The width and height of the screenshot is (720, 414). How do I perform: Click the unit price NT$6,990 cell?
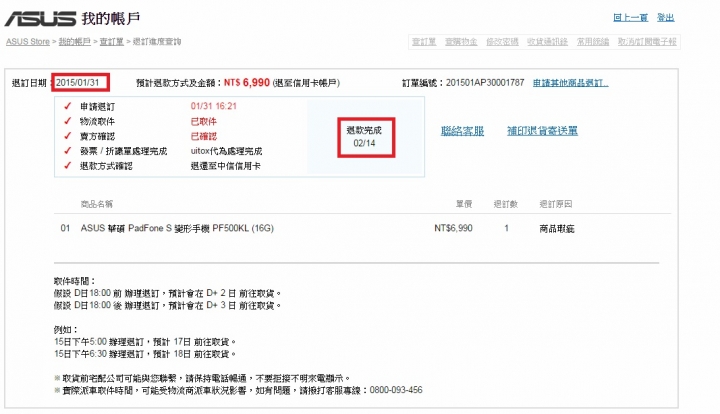[453, 228]
